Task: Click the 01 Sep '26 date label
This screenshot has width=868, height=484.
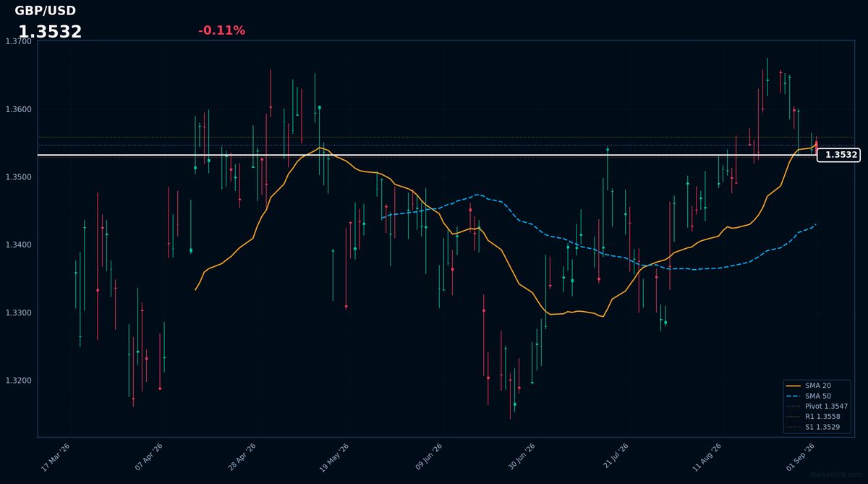Action: 800,458
